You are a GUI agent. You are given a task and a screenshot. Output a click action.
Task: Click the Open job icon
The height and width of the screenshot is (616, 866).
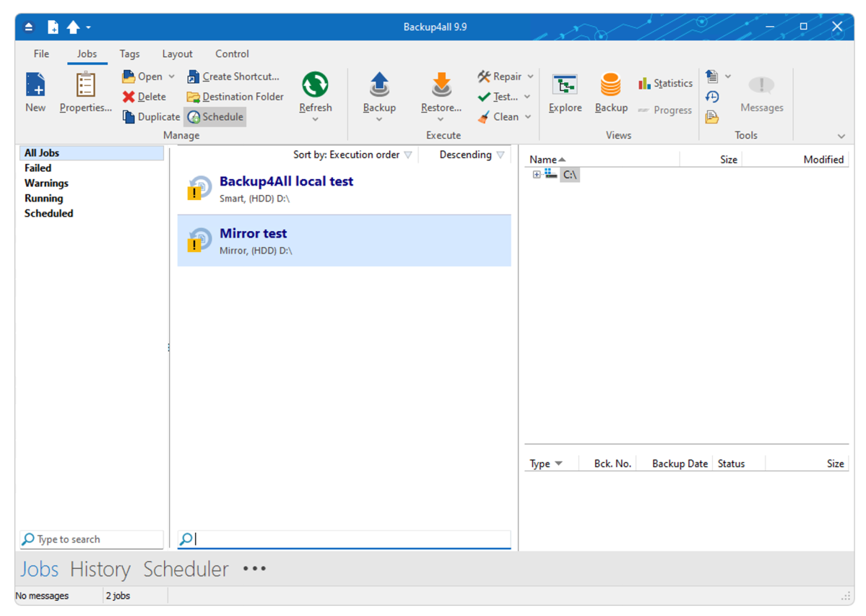pos(129,76)
